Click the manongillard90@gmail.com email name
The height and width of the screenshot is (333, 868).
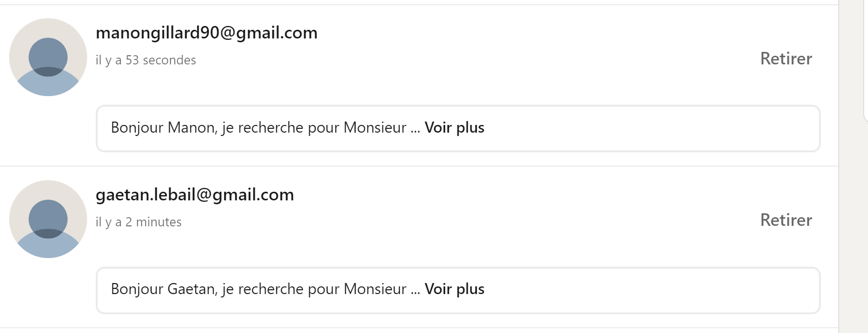[x=206, y=33]
